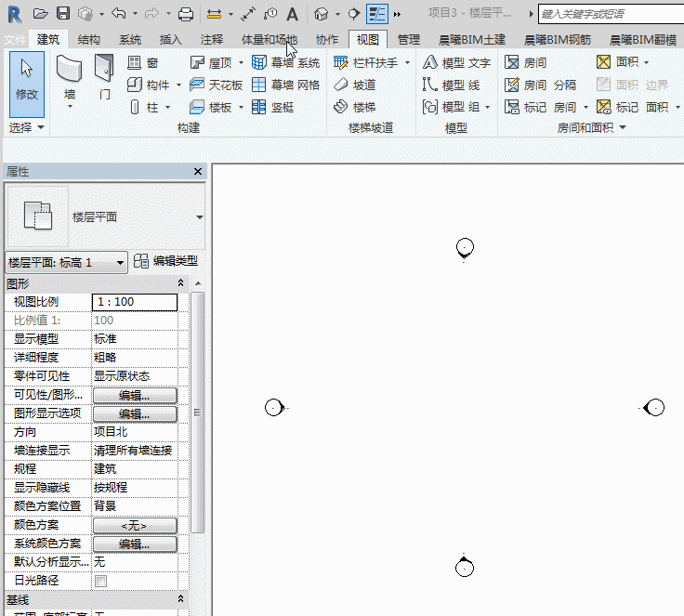Screen dimensions: 684x616
Task: Click the Edit Type button
Action: [165, 261]
